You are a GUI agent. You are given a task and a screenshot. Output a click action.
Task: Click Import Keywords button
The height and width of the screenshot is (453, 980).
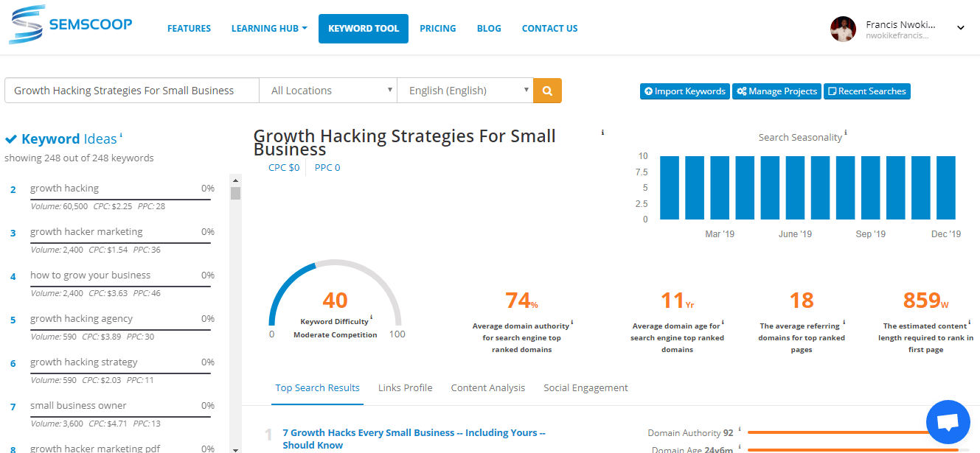685,91
